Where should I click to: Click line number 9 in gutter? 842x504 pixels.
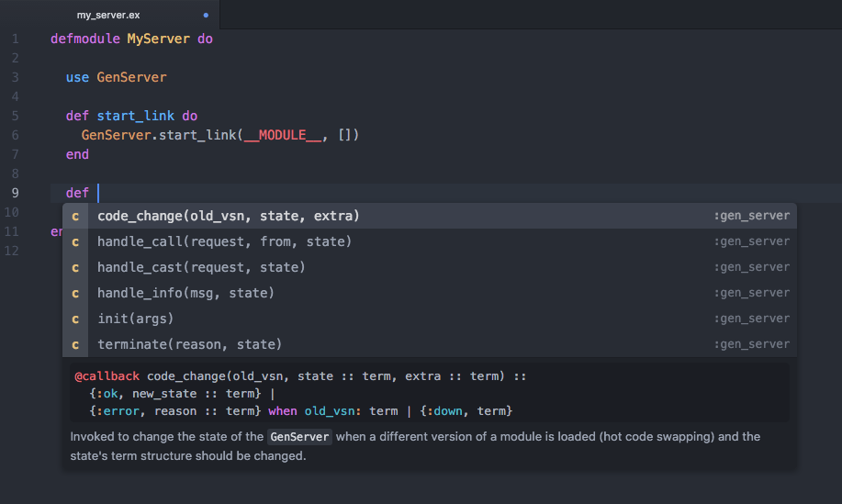[16, 193]
